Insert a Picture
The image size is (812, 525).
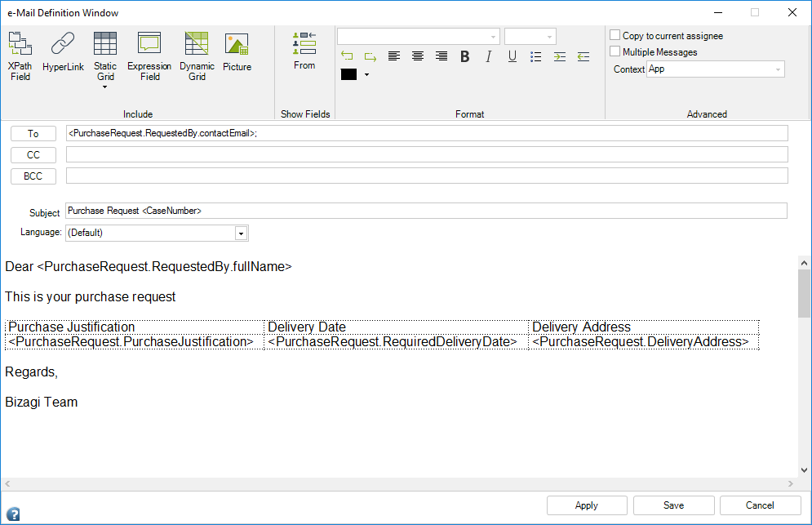pos(237,51)
